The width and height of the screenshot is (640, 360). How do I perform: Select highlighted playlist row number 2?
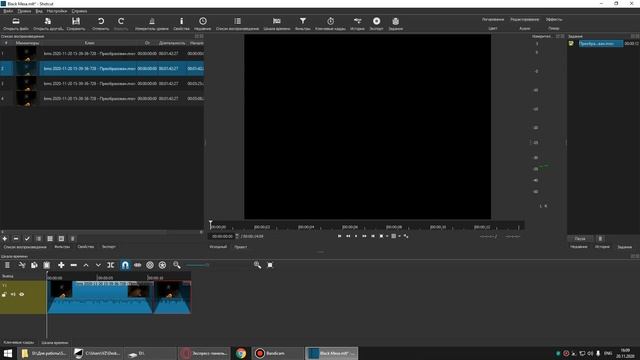(102, 69)
